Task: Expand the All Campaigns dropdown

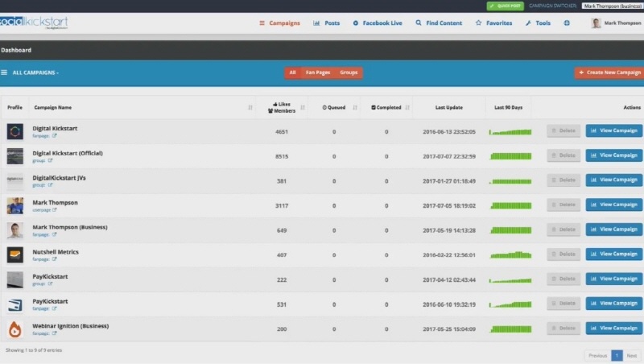Action: (x=35, y=72)
